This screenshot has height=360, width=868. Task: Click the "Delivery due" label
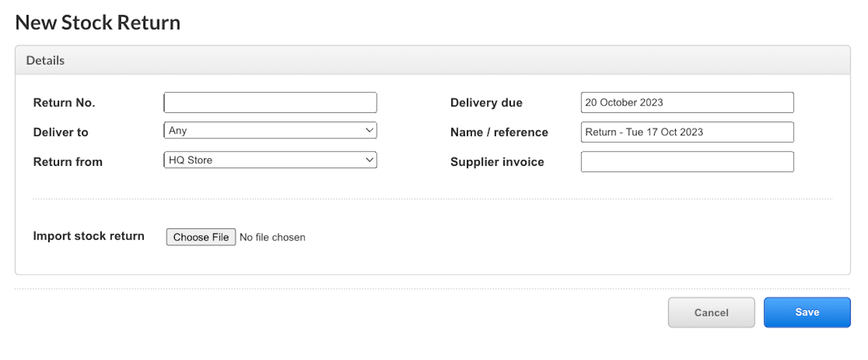click(x=486, y=103)
